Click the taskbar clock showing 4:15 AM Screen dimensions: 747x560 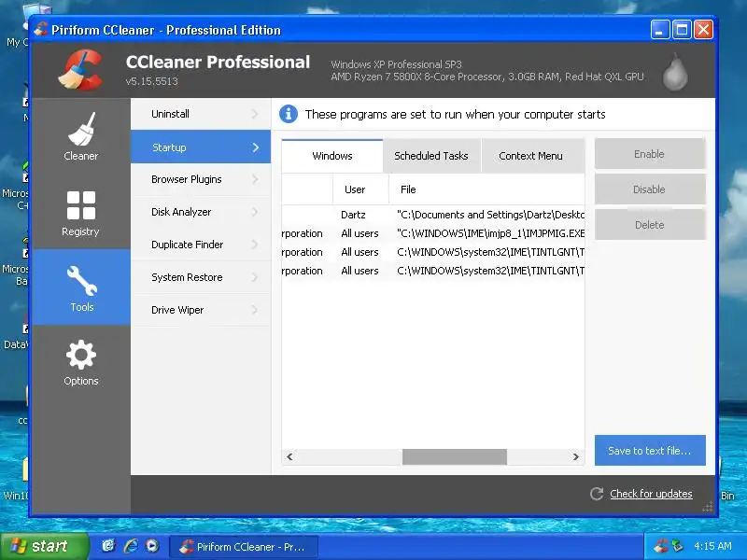pos(712,546)
